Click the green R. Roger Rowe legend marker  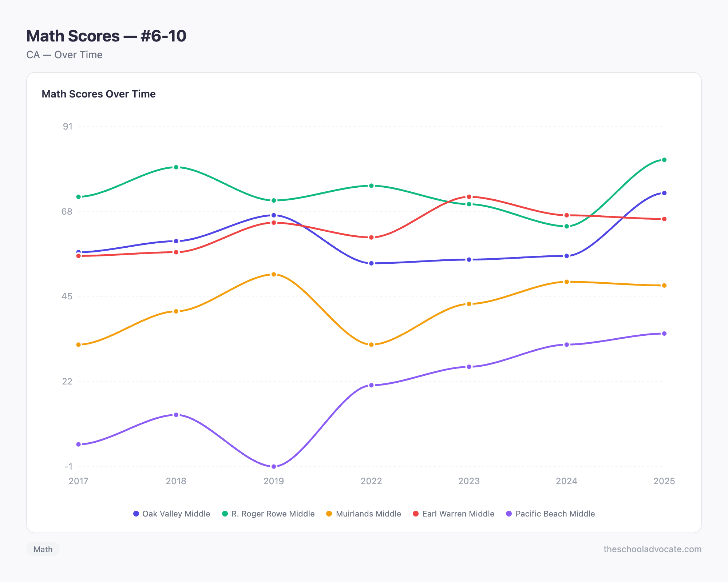click(226, 514)
